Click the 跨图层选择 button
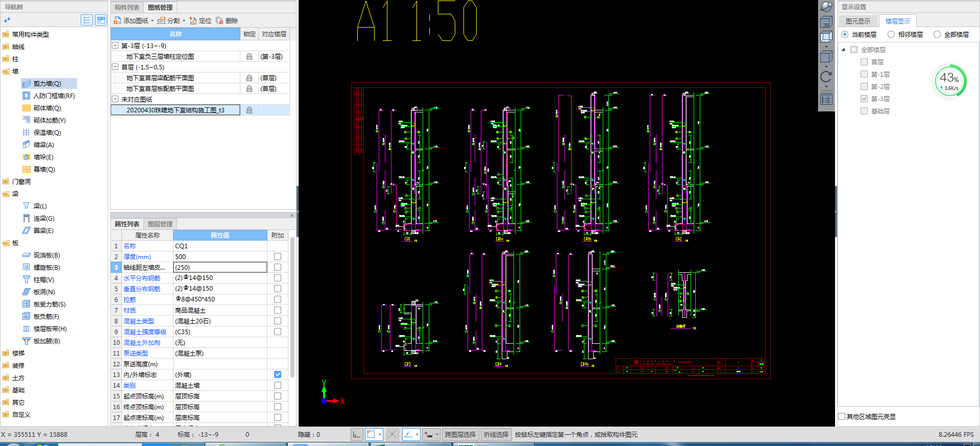Image resolution: width=980 pixels, height=446 pixels. point(460,434)
